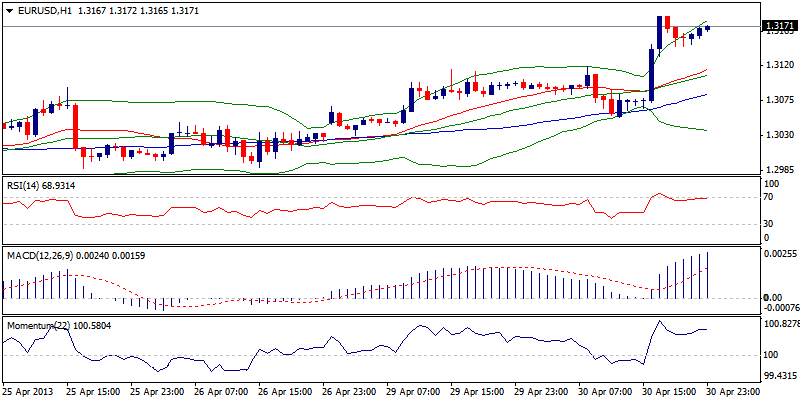Click the Momentum 100.8278 scale label
800x400 pixels.
click(x=779, y=325)
